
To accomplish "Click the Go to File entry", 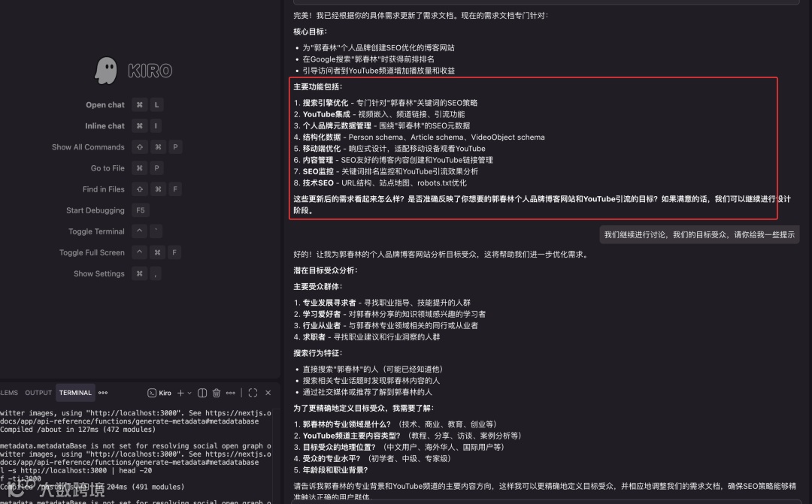I will pos(108,168).
